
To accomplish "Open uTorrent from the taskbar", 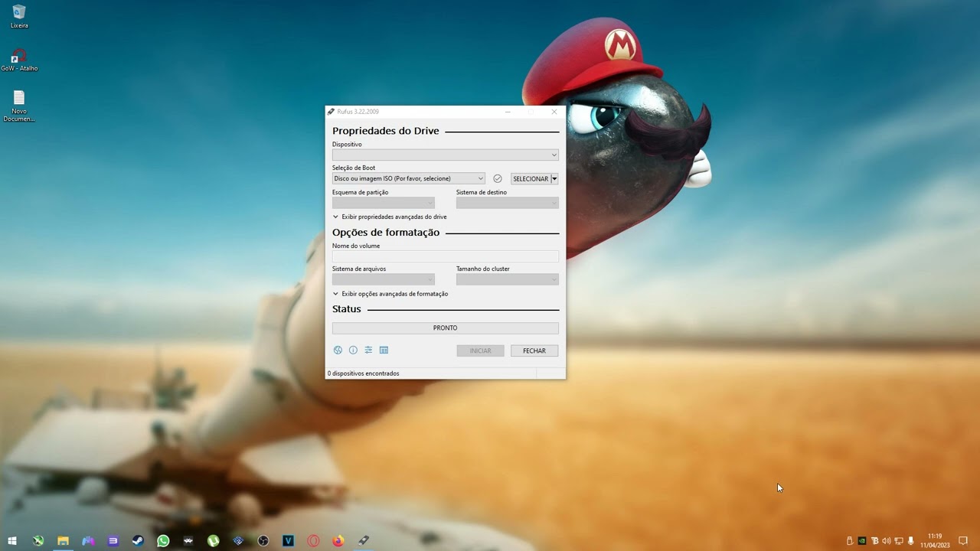I will (x=214, y=541).
